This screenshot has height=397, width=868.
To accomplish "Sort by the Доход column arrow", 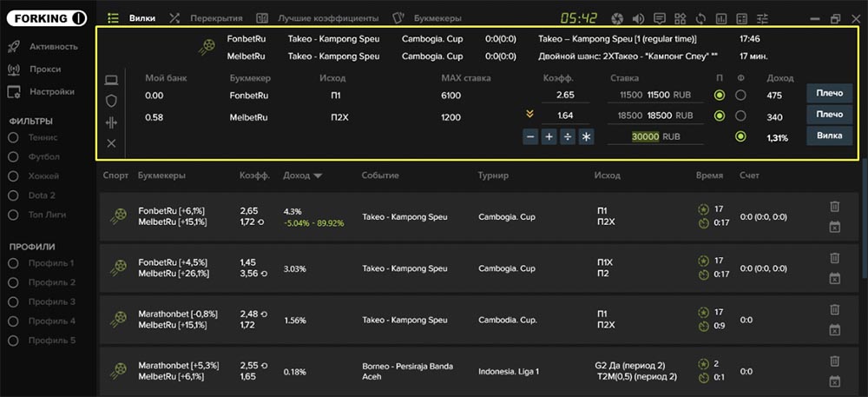I will click(x=319, y=175).
